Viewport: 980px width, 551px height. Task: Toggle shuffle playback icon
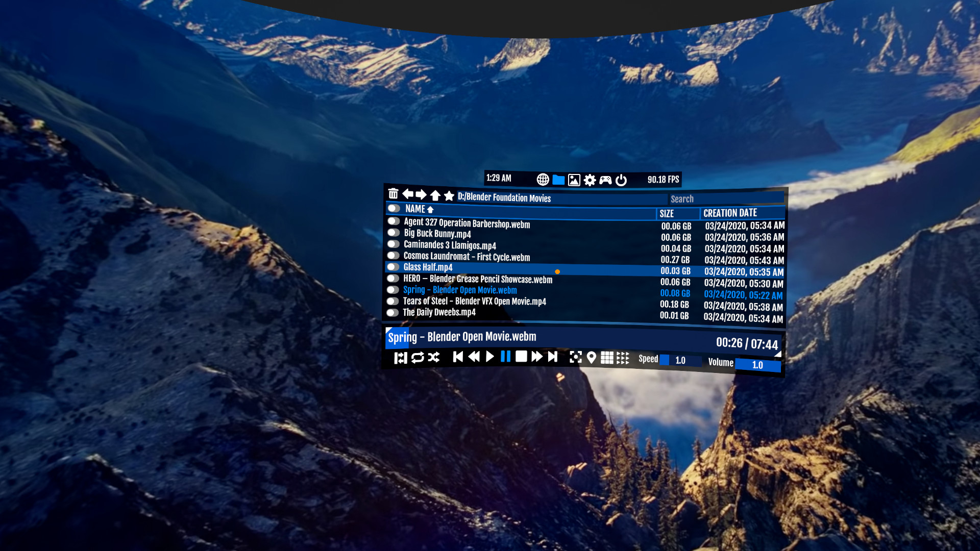click(x=434, y=357)
